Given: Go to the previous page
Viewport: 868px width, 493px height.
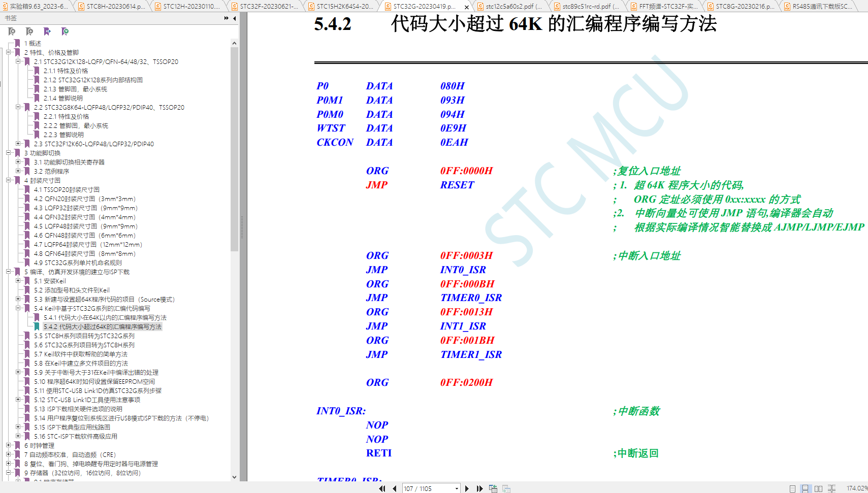Looking at the screenshot, I should click(395, 488).
